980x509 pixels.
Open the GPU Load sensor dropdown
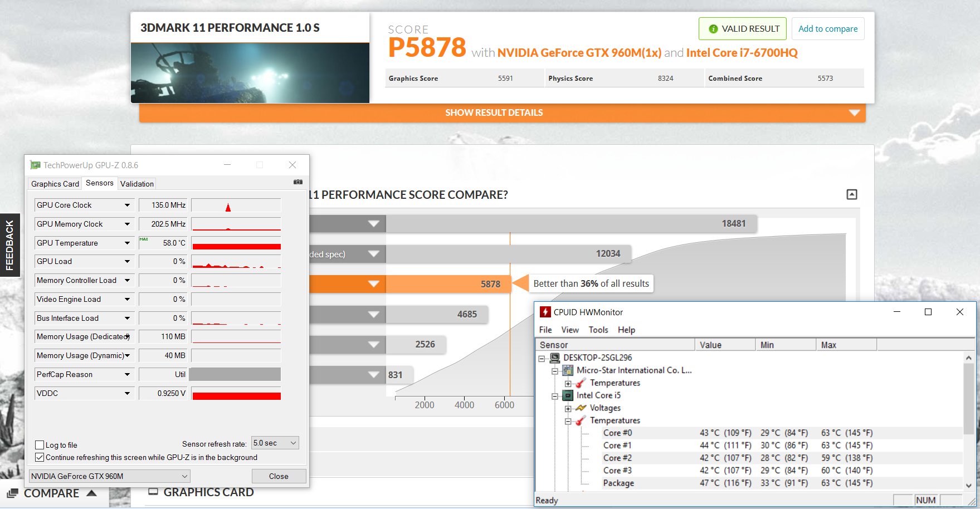(127, 262)
